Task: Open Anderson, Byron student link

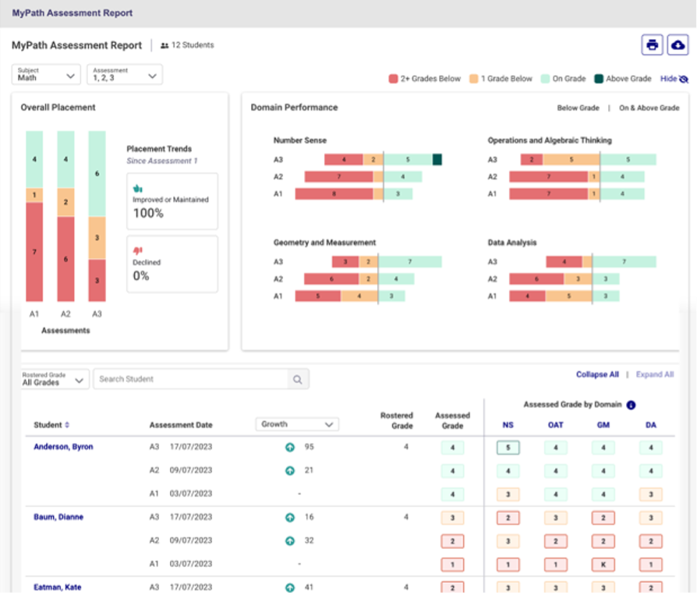Action: 64,448
